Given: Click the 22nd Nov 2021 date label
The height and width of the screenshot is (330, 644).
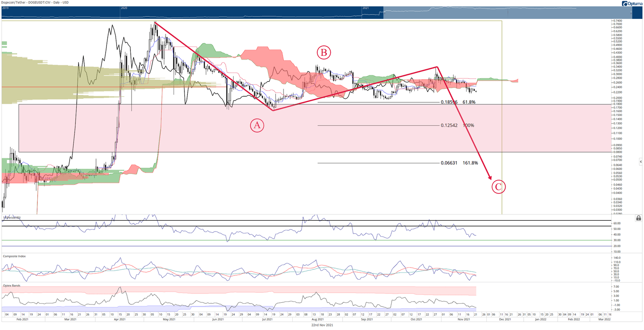Looking at the screenshot, I should pos(322,325).
